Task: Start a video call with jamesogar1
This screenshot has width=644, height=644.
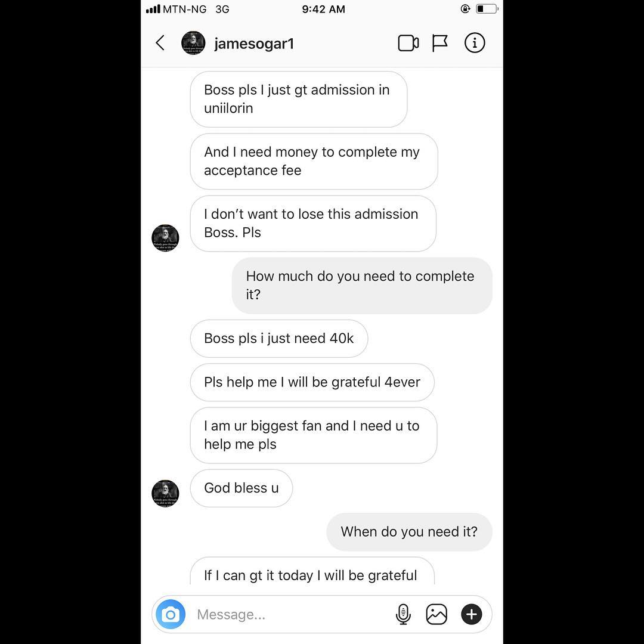Action: (x=408, y=43)
